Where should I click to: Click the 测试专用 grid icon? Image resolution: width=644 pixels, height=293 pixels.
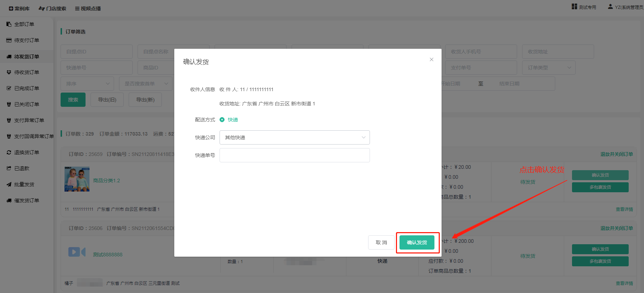574,7
